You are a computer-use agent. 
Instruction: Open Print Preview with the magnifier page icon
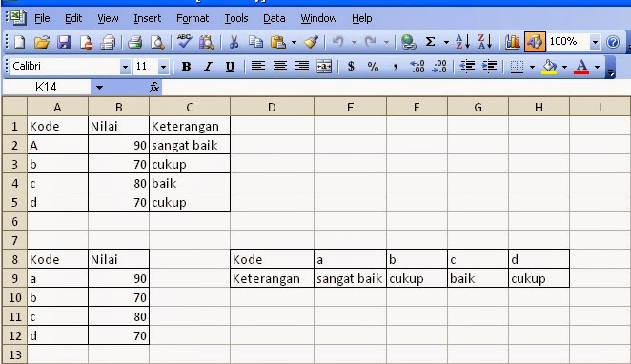(157, 42)
